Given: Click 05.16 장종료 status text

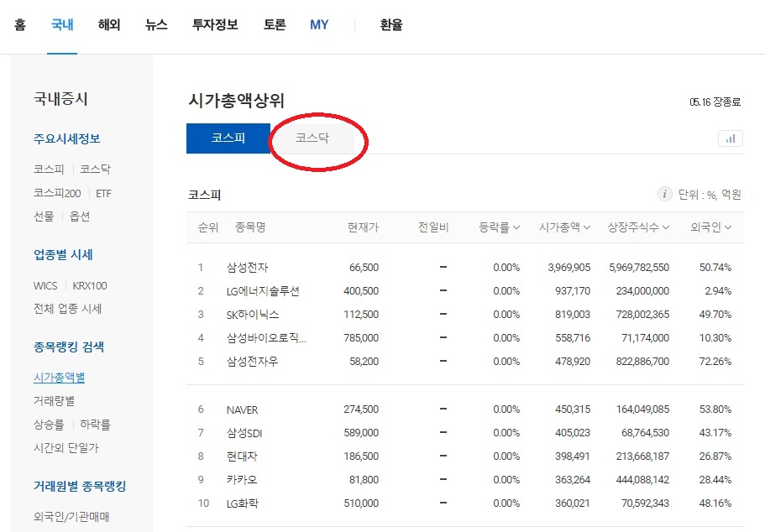Looking at the screenshot, I should click(x=715, y=102).
